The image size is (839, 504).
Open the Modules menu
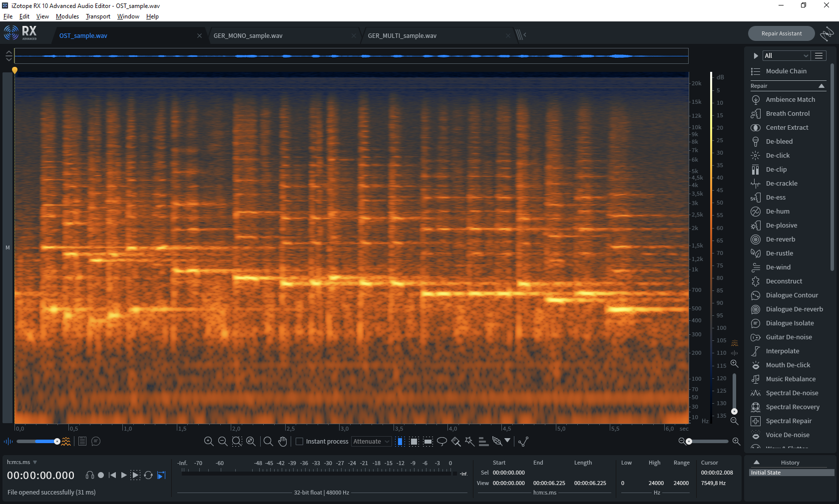pyautogui.click(x=67, y=16)
